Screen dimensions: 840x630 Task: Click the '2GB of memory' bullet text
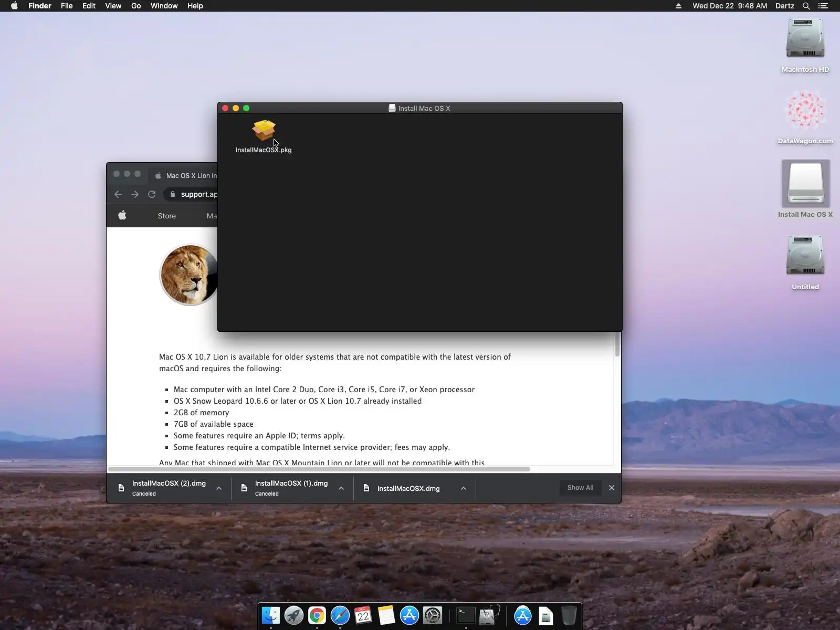[202, 413]
